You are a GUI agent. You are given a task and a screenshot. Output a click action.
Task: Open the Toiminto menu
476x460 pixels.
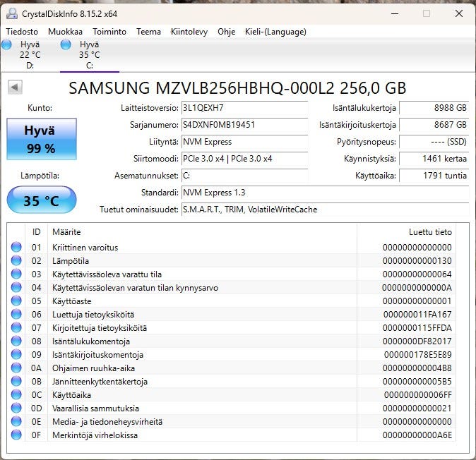tap(109, 32)
